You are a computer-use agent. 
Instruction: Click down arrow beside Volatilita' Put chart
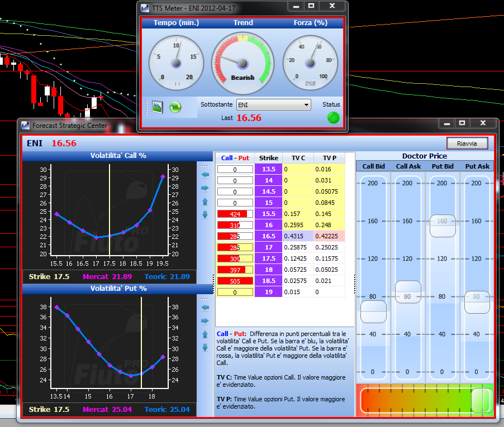click(x=205, y=347)
